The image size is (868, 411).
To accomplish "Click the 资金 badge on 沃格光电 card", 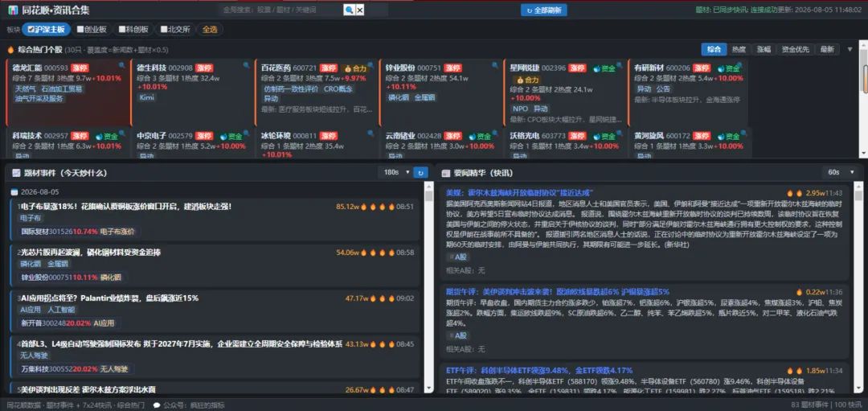I will click(604, 136).
